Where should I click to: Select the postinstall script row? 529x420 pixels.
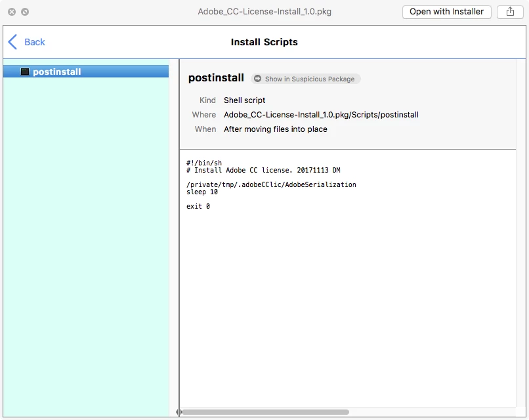86,72
